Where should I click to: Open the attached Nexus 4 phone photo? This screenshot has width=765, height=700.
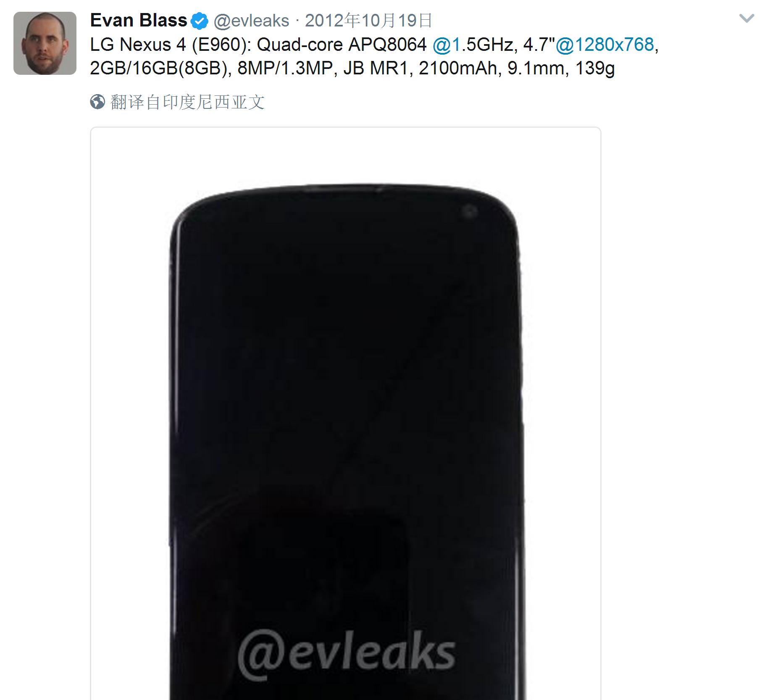click(345, 413)
